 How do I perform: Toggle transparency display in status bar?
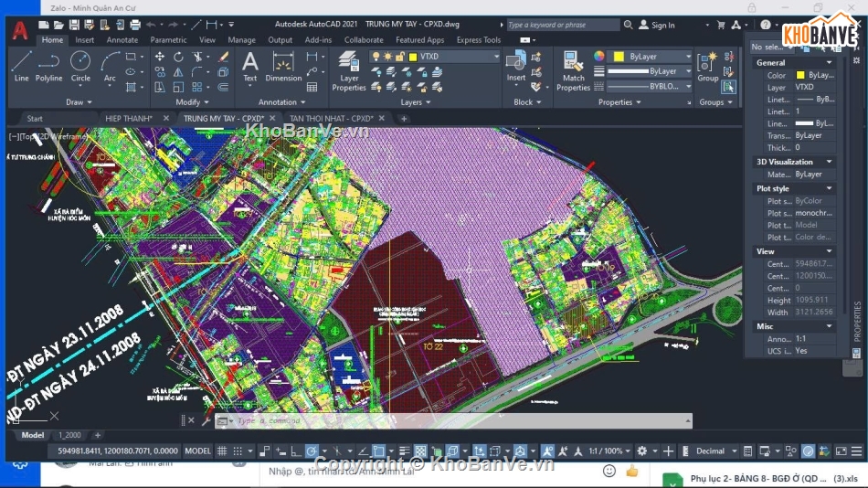pos(420,451)
